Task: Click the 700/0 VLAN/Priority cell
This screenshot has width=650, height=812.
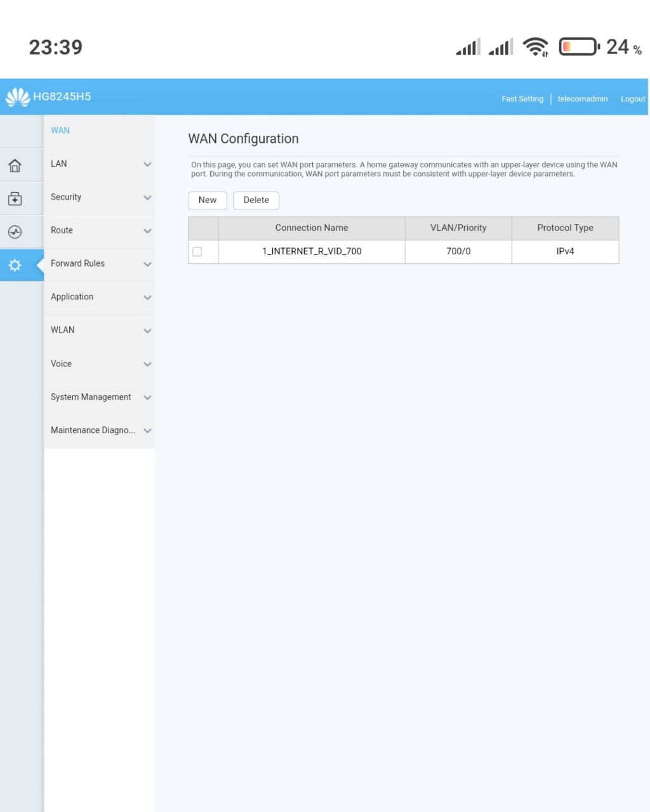Action: click(458, 251)
